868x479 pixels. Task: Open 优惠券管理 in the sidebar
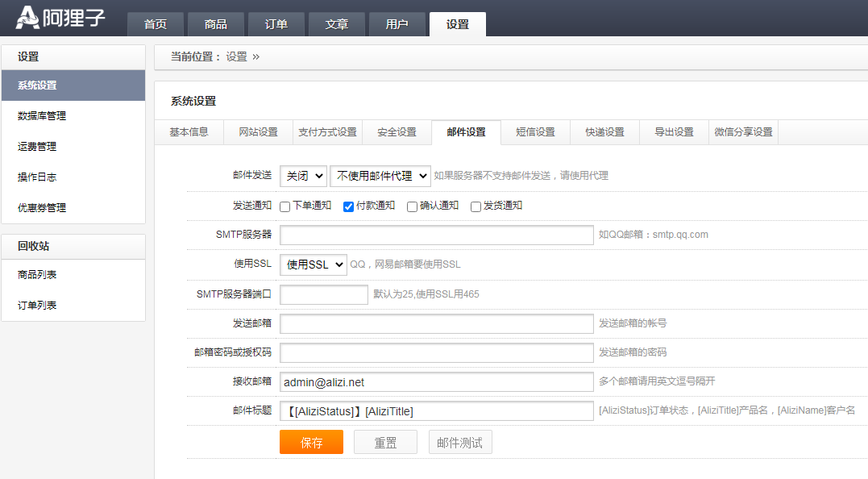click(x=42, y=208)
